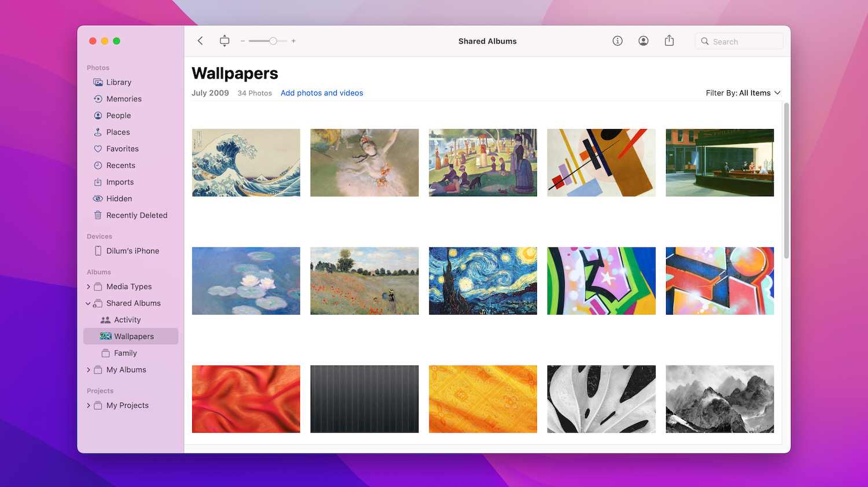Collapse the Shared Albums group
This screenshot has height=487, width=868.
click(x=88, y=304)
